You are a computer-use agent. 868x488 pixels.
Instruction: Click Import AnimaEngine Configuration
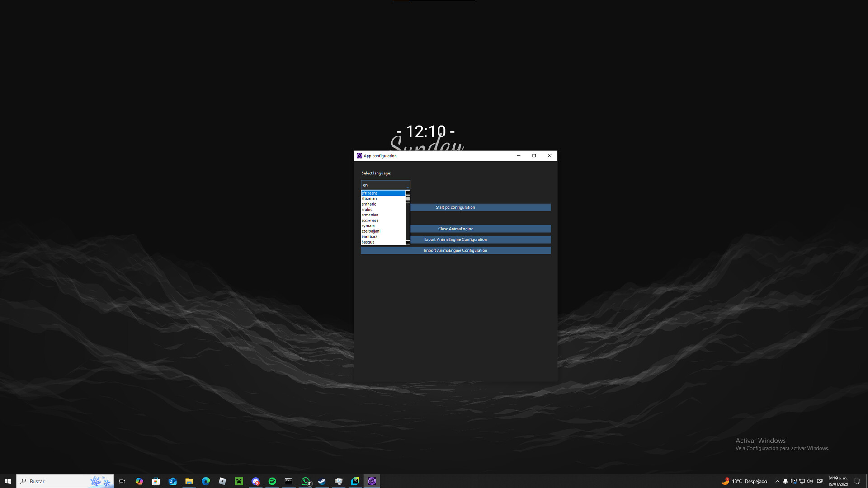click(455, 250)
